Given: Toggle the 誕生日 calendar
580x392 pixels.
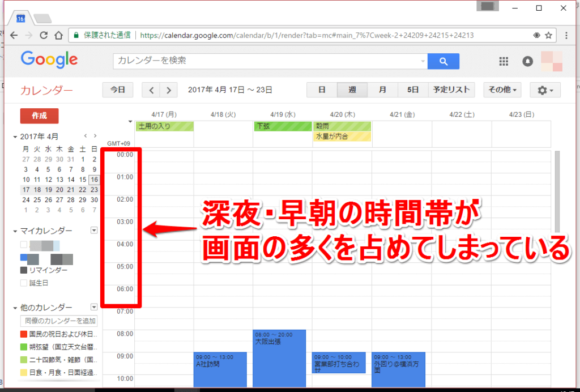Looking at the screenshot, I should coord(24,283).
